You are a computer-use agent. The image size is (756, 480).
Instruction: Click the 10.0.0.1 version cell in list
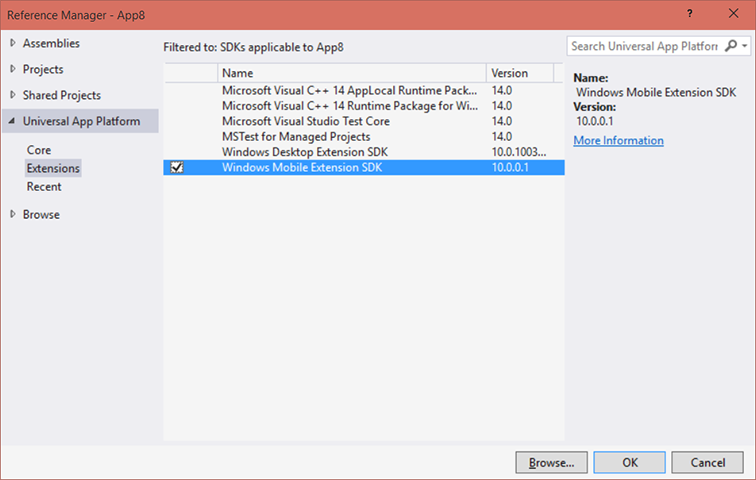[x=510, y=167]
